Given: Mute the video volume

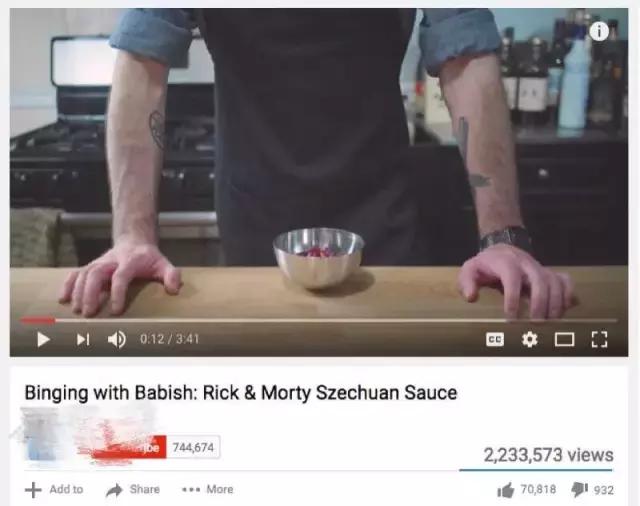Looking at the screenshot, I should [x=116, y=340].
